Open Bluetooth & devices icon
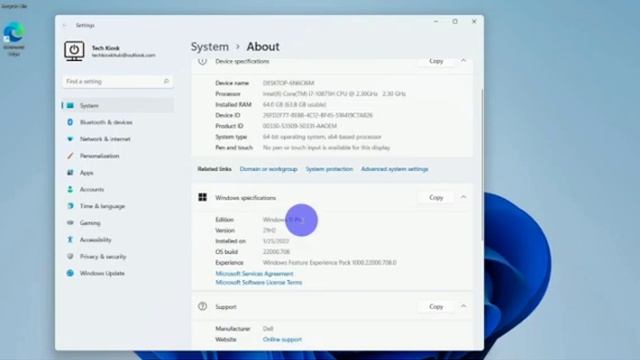Image resolution: width=640 pixels, height=360 pixels. tap(70, 122)
